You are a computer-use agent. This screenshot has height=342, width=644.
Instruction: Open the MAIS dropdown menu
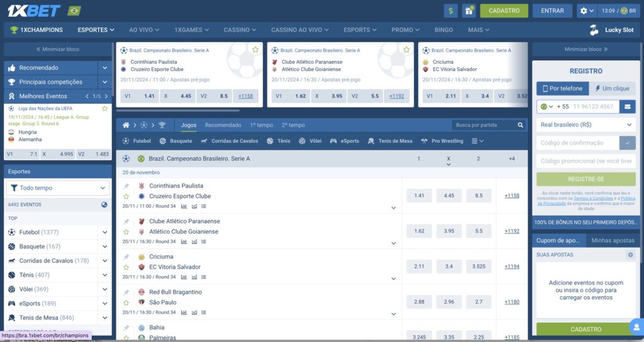tap(479, 30)
